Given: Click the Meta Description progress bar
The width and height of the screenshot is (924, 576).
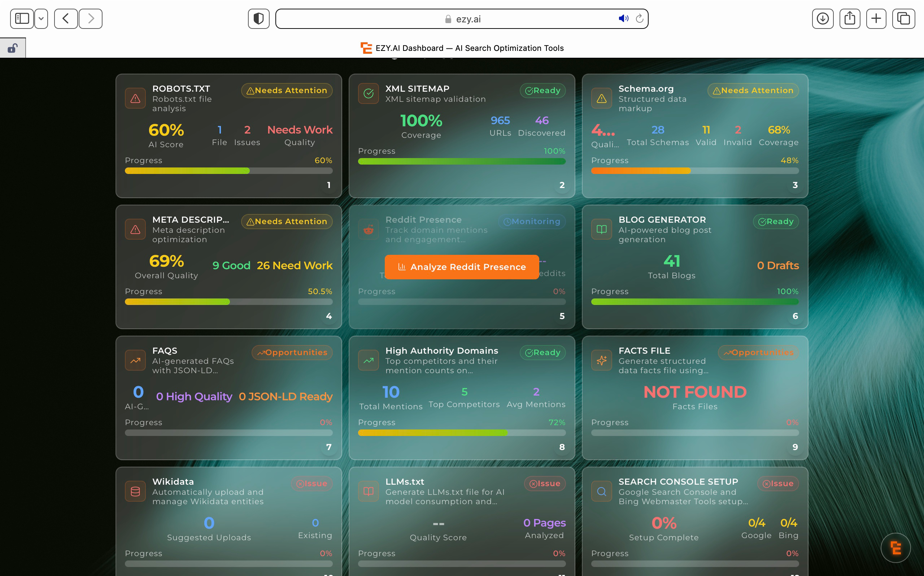Looking at the screenshot, I should [228, 302].
